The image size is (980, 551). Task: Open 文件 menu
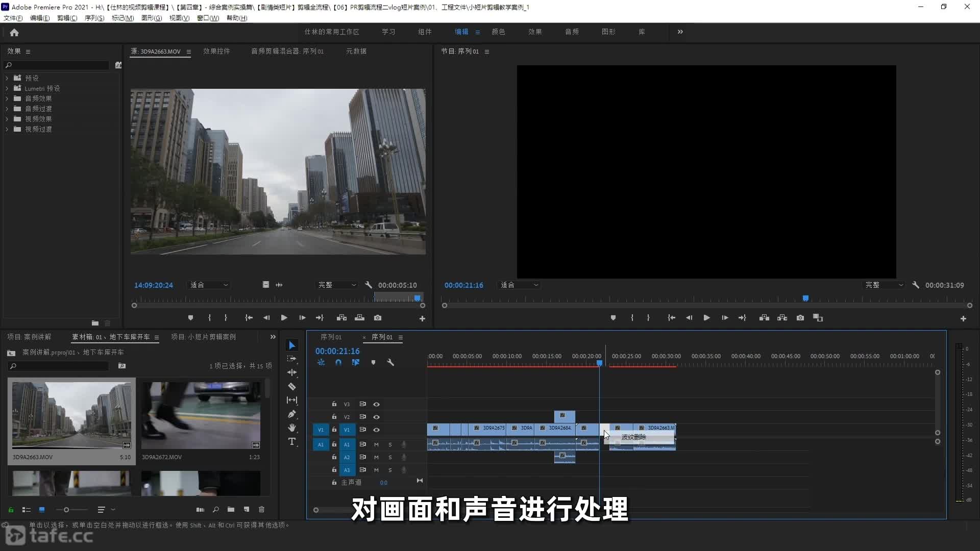click(x=13, y=18)
